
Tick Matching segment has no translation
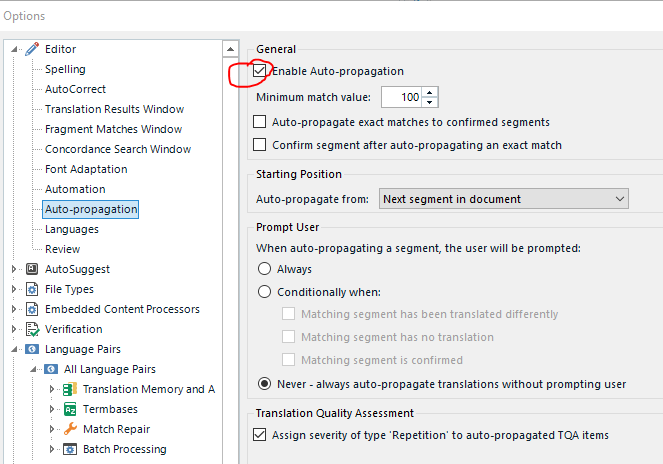pos(288,337)
